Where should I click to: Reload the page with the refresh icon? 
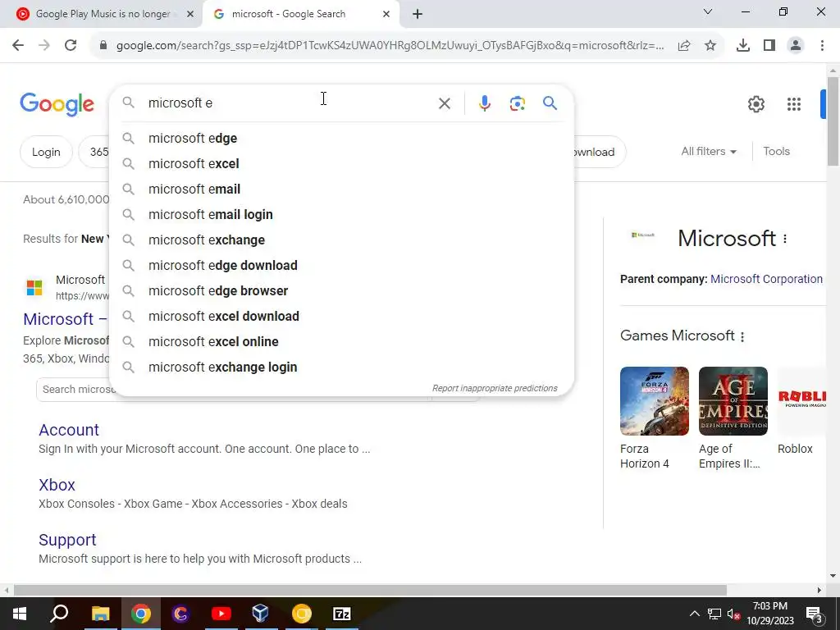[71, 46]
